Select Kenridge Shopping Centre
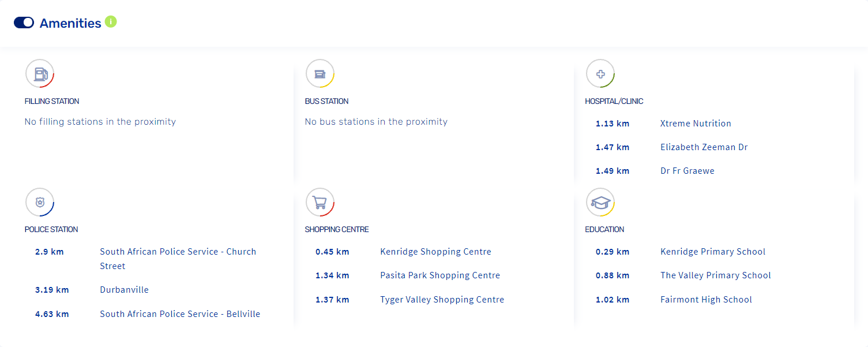 click(x=435, y=252)
